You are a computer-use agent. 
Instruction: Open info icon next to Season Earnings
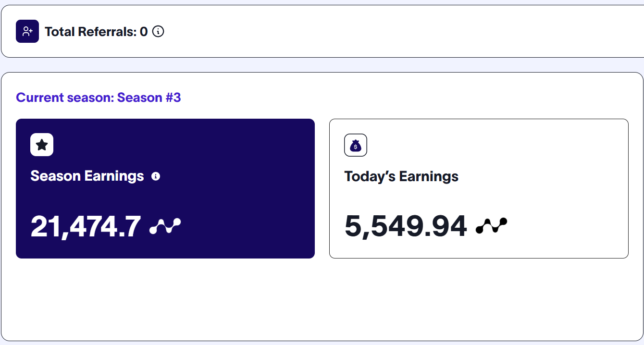pos(156,176)
